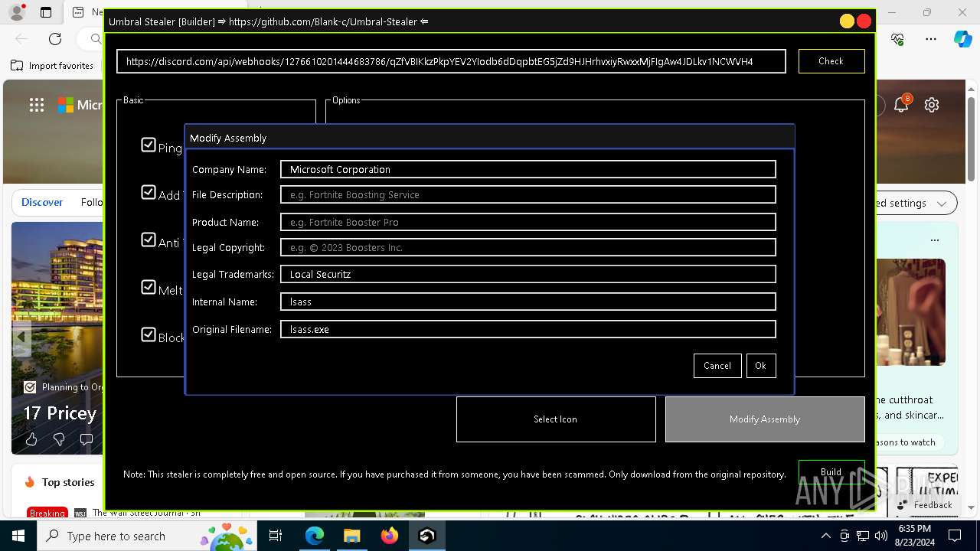
Task: Click the Discord webhook URL field
Action: (x=452, y=61)
